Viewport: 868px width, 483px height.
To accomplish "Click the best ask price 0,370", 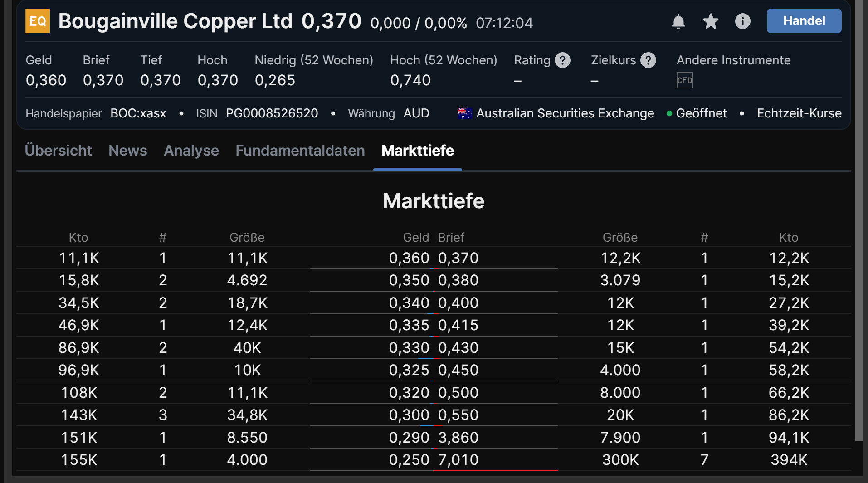I will coord(458,258).
